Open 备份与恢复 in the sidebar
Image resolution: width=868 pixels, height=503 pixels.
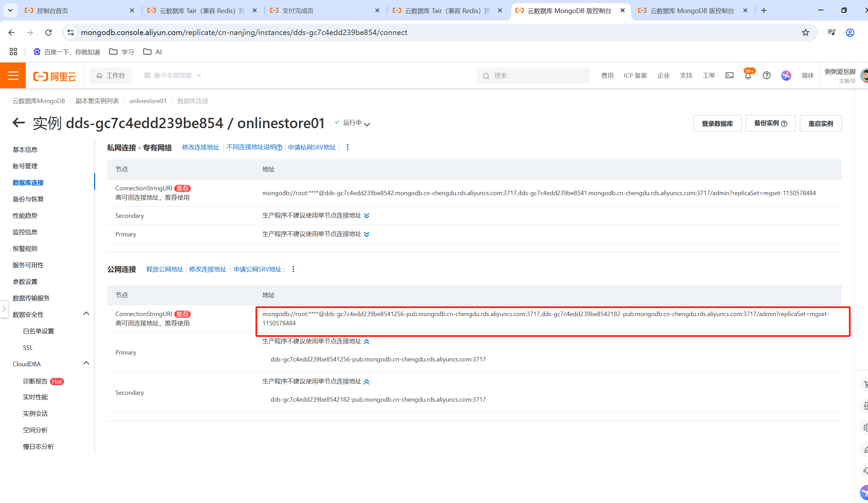(x=28, y=199)
